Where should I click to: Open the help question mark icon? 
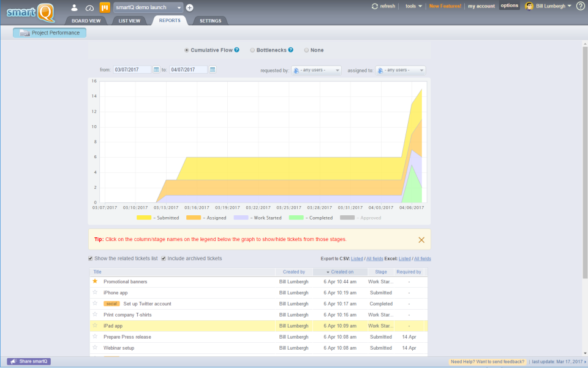point(580,6)
